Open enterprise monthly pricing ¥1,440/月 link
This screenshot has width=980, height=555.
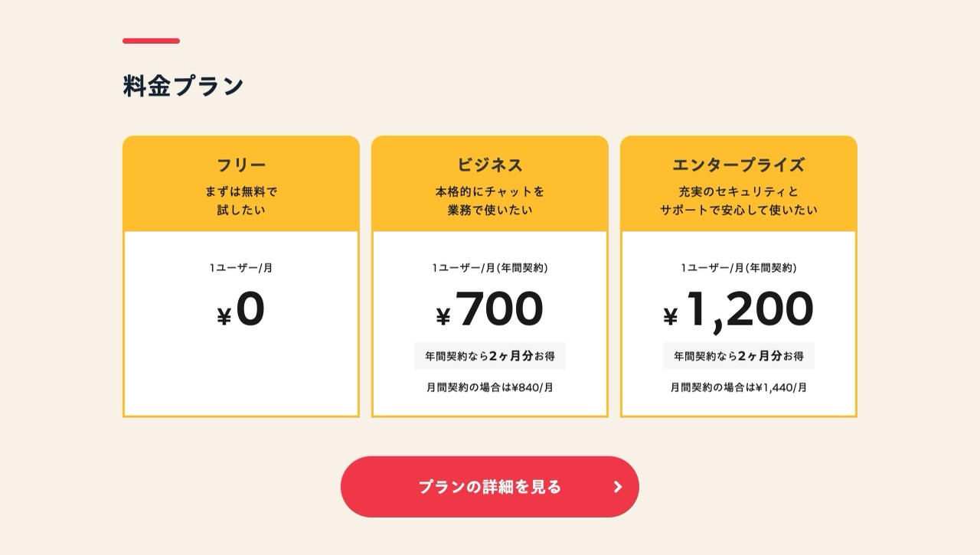(737, 387)
